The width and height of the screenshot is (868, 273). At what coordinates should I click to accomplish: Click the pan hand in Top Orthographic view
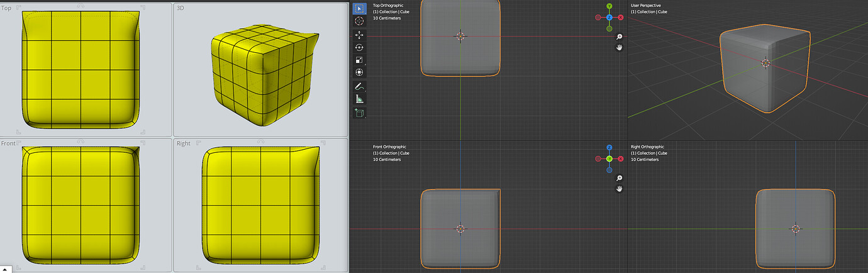619,47
